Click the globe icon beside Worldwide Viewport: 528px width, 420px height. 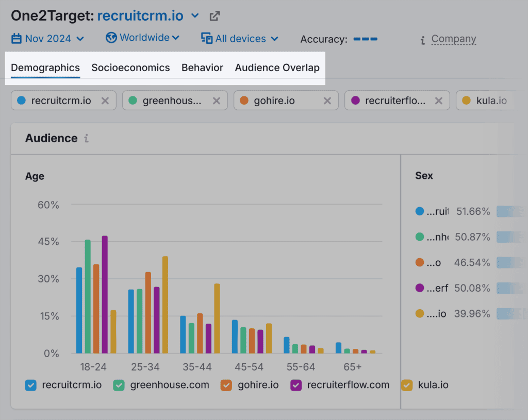tap(111, 38)
